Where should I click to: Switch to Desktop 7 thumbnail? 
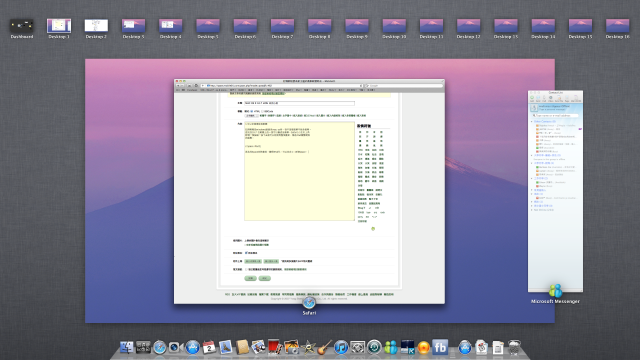(x=282, y=26)
